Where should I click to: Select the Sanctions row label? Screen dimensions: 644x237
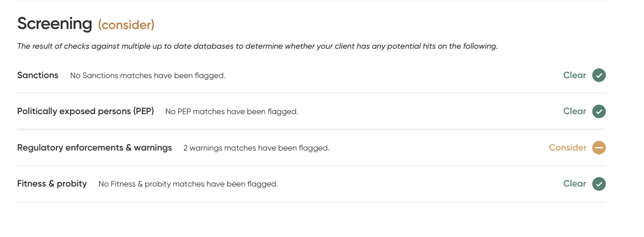pos(38,75)
